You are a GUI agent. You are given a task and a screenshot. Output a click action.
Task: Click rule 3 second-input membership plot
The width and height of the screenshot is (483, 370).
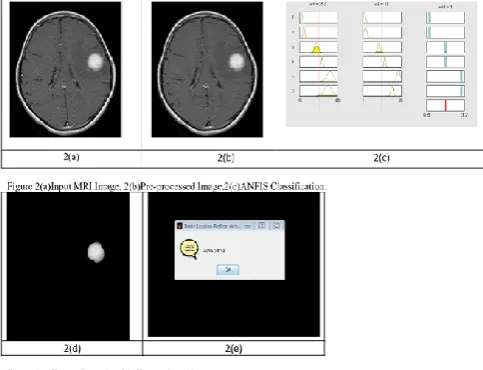coord(382,47)
